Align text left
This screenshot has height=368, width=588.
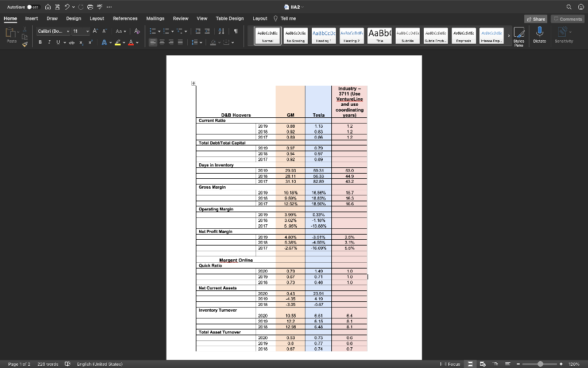point(153,43)
